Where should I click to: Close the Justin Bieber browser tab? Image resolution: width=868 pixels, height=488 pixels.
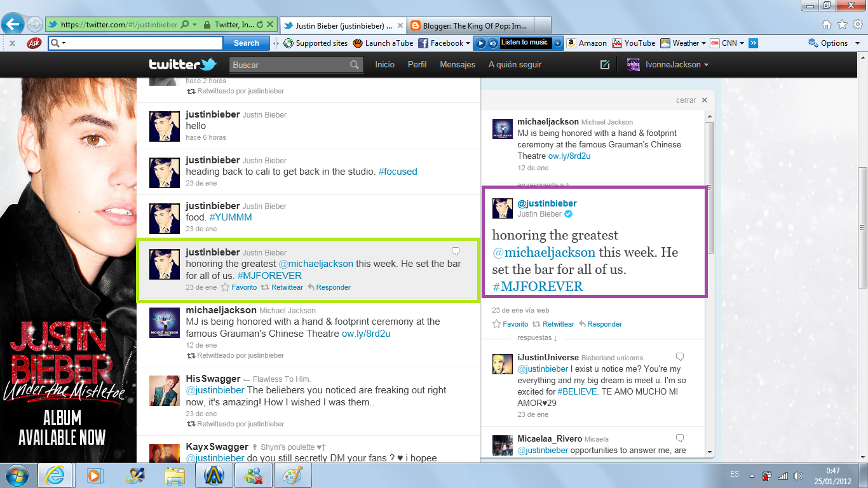click(400, 25)
